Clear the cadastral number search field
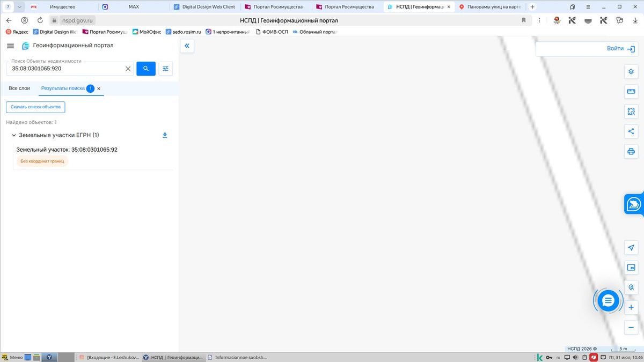Image resolution: width=644 pixels, height=362 pixels. click(x=128, y=69)
